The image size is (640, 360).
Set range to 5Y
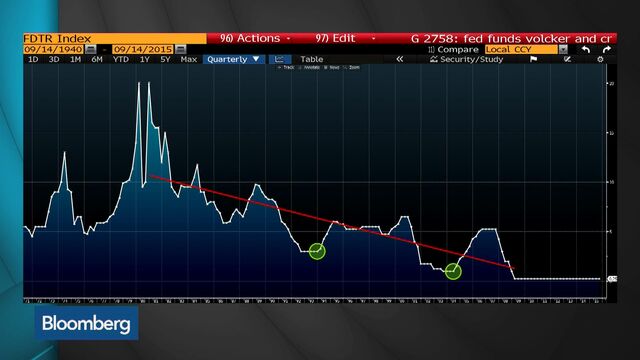[x=165, y=59]
